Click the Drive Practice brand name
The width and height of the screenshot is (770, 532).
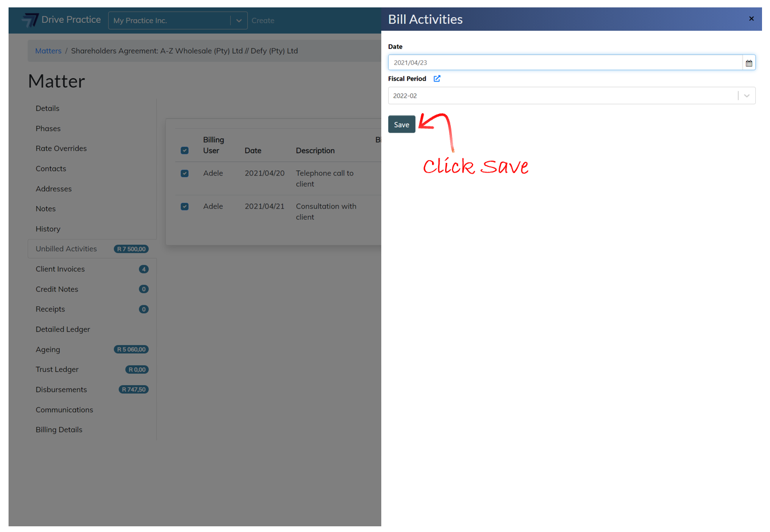(x=71, y=19)
